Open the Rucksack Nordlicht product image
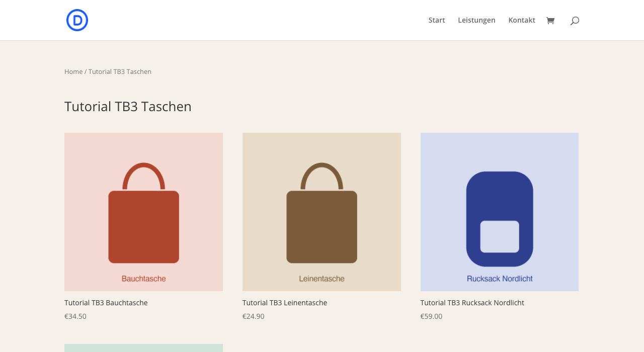The height and width of the screenshot is (352, 644). (500, 212)
